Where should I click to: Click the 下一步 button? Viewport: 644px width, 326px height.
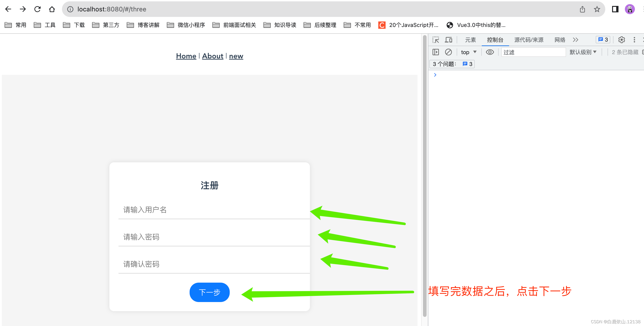click(x=209, y=292)
